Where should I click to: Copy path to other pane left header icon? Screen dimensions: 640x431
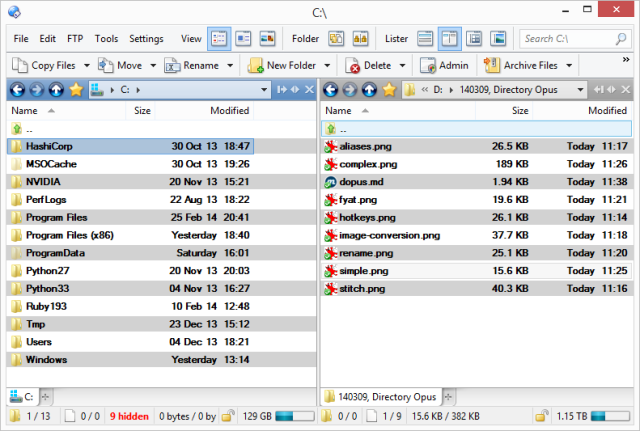282,89
